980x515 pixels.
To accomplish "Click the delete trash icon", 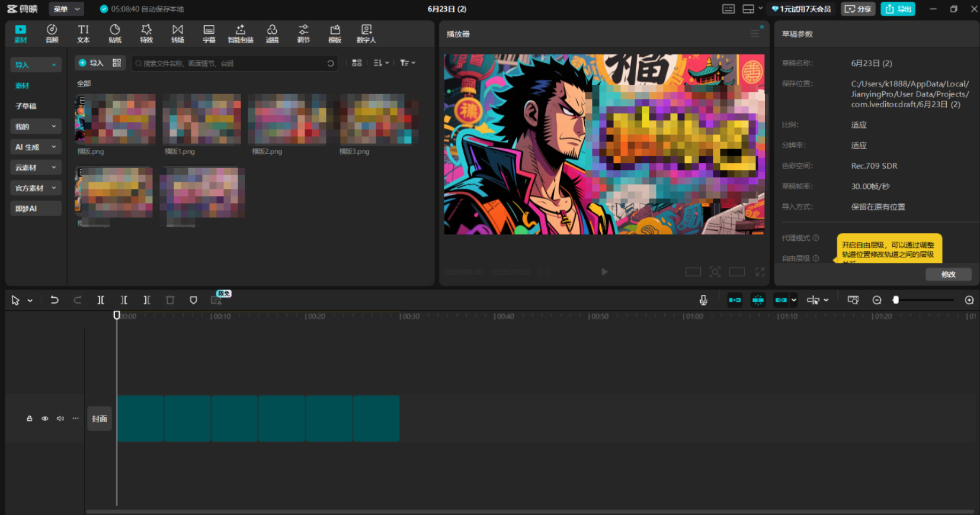I will [170, 300].
